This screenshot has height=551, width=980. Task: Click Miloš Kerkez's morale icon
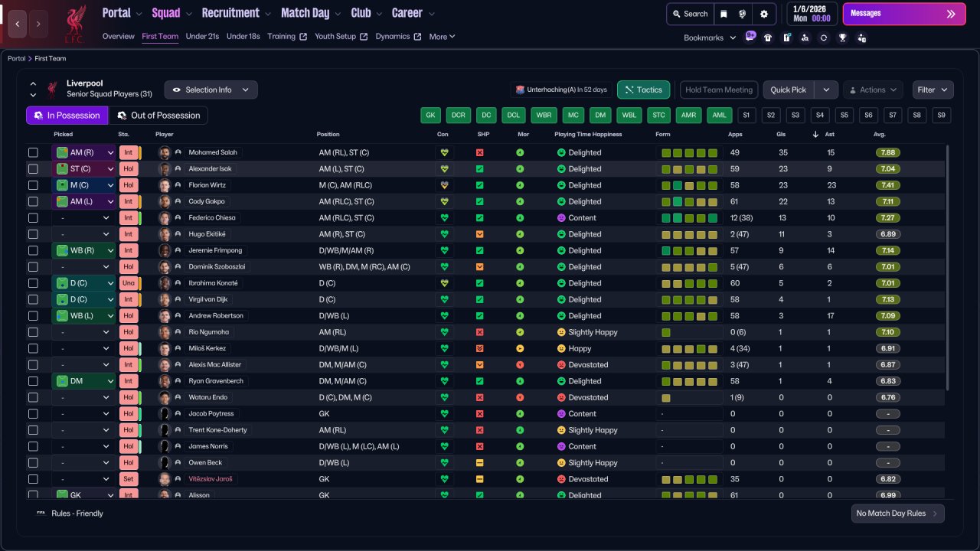[x=520, y=348]
